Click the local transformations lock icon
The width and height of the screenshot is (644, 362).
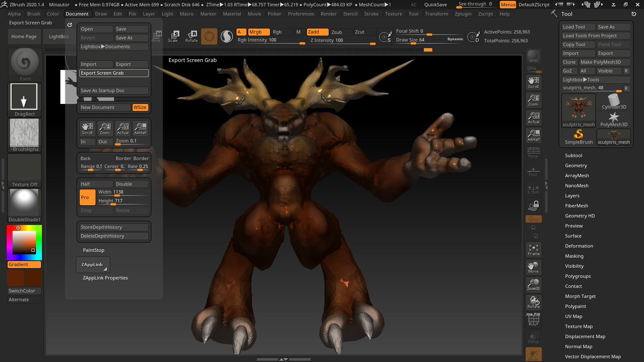[534, 206]
